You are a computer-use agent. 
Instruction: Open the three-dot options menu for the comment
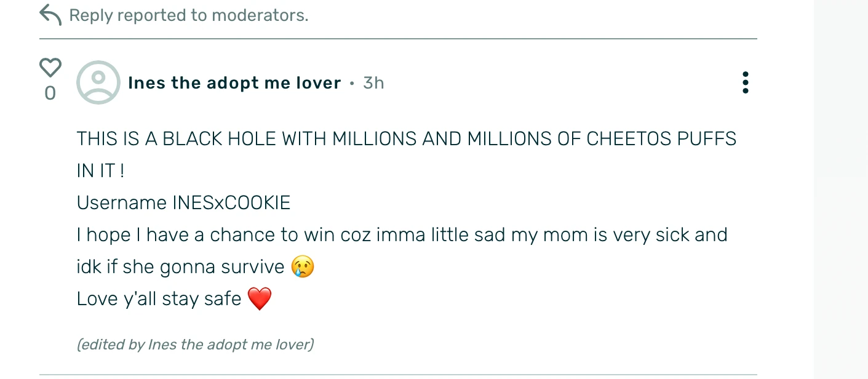(x=745, y=82)
